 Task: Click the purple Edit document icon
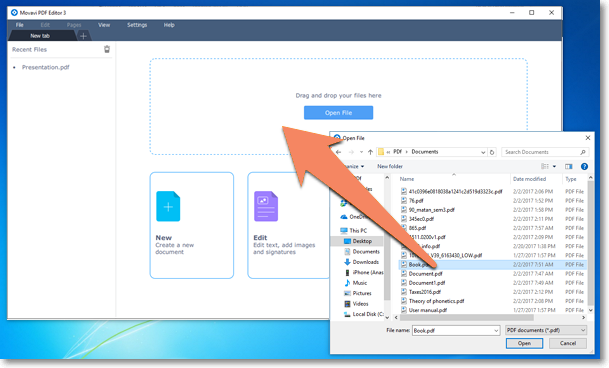(266, 206)
